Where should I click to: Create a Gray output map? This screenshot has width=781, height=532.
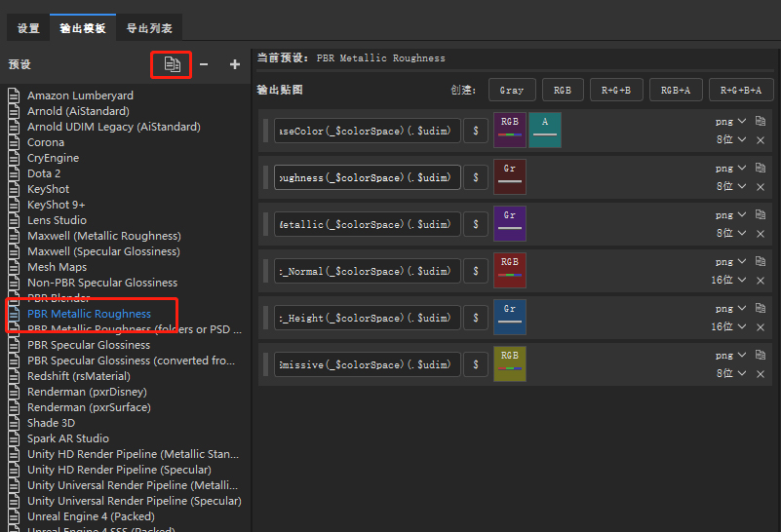[x=512, y=90]
